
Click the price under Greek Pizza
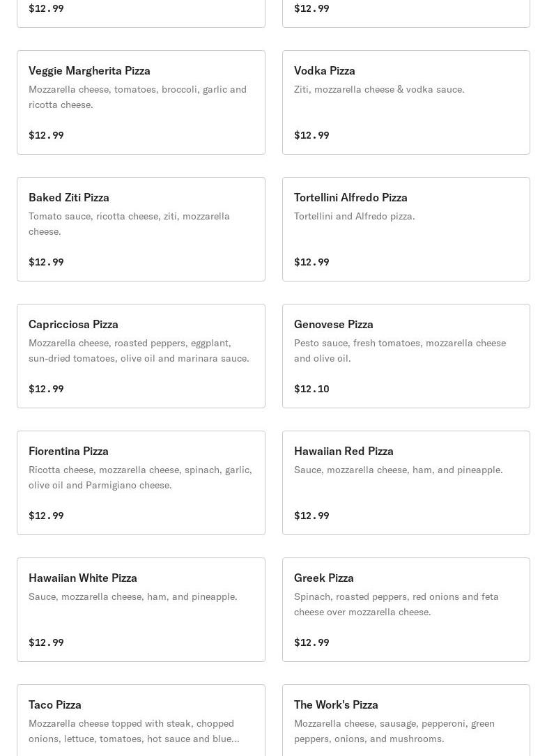point(311,642)
